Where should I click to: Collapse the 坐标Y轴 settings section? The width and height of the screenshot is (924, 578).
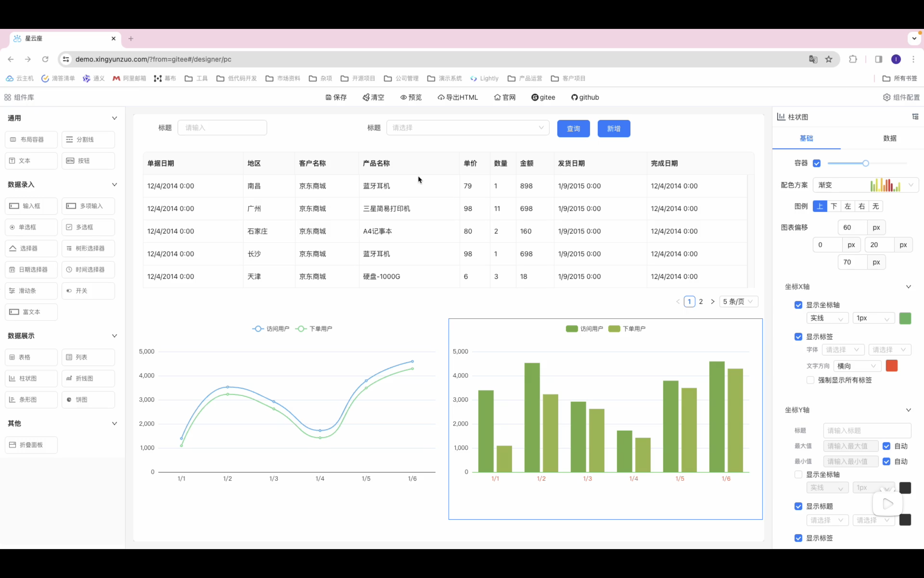pyautogui.click(x=908, y=410)
